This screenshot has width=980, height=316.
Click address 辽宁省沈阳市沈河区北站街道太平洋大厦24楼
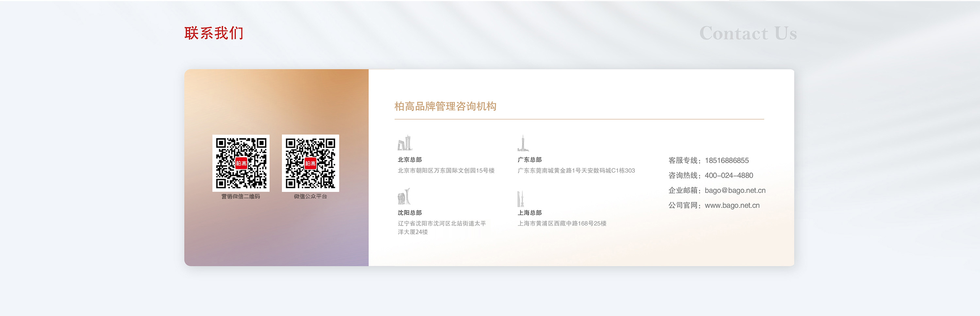[x=442, y=228]
